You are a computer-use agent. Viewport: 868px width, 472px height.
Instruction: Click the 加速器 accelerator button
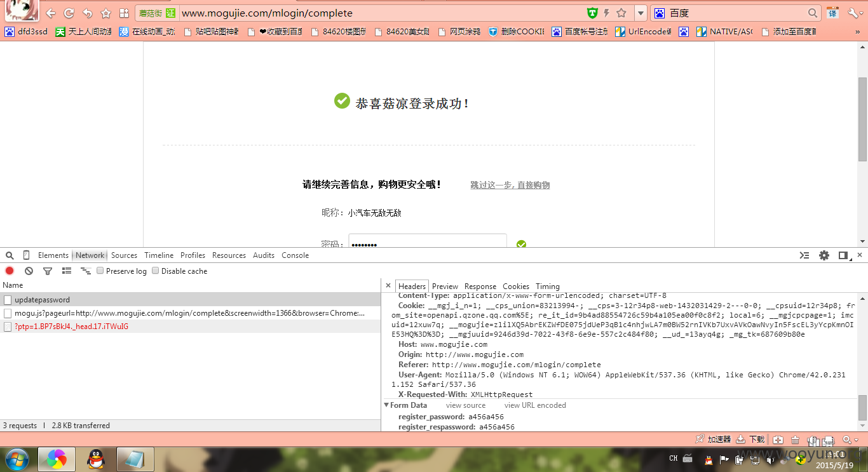point(714,440)
